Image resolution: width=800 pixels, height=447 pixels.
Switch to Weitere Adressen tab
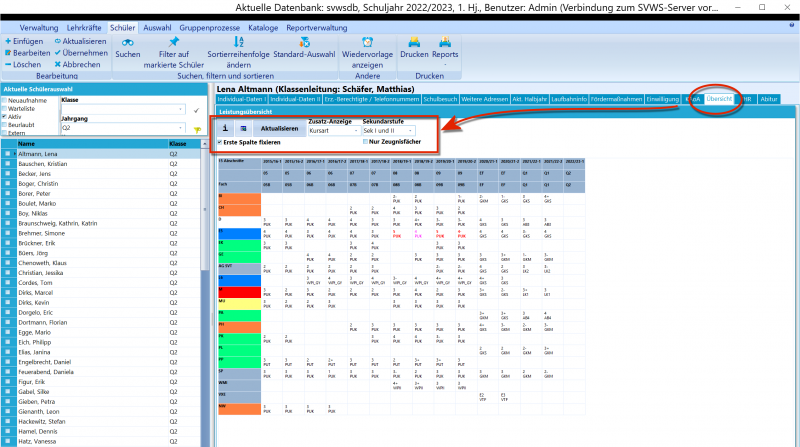pos(485,99)
